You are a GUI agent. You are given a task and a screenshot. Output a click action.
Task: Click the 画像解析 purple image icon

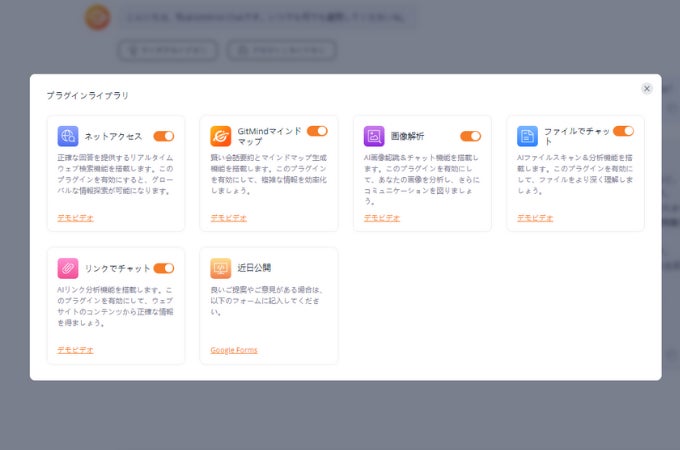[x=374, y=136]
